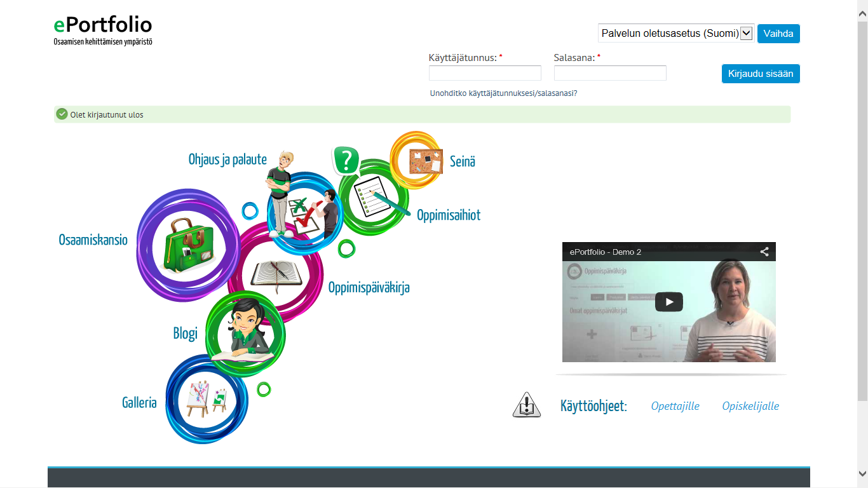Open the forgot username/password link
The image size is (868, 488).
coord(503,93)
